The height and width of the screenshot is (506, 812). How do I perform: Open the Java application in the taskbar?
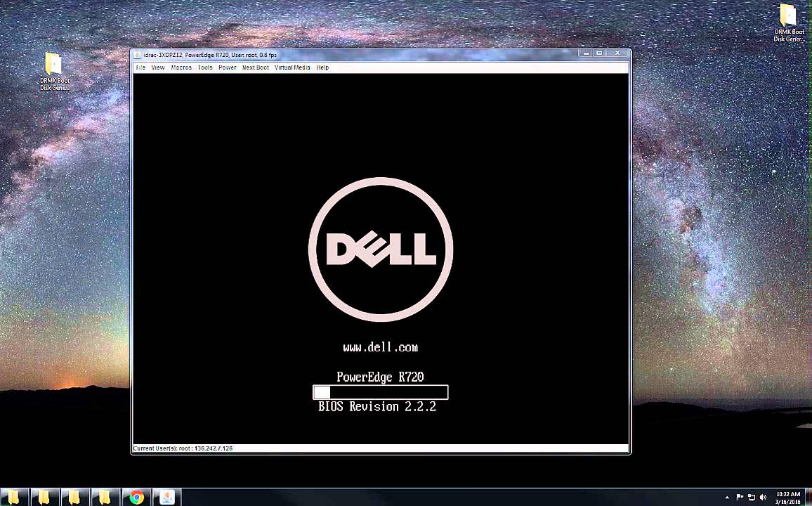click(x=166, y=497)
